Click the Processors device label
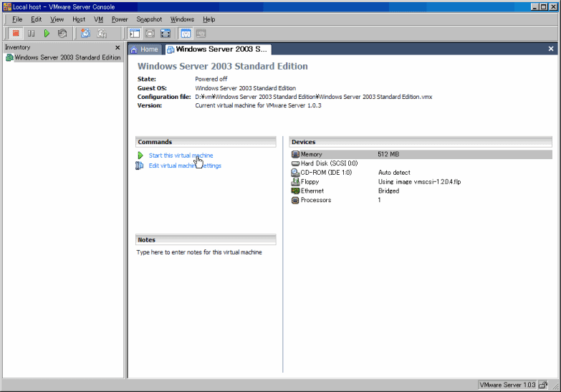This screenshot has height=392, width=561. [315, 200]
